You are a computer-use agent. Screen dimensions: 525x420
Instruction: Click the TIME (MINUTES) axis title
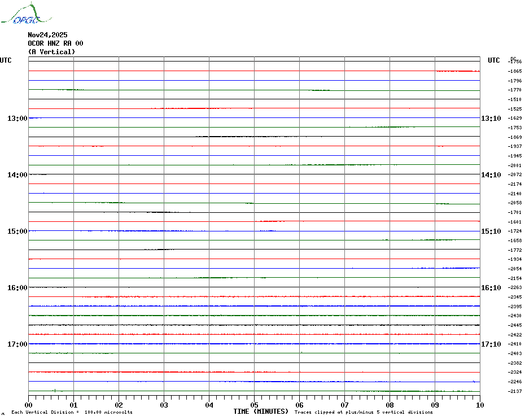261,412
